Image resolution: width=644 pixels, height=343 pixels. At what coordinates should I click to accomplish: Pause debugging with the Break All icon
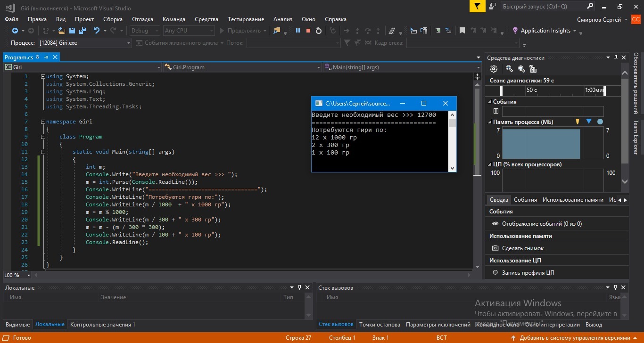tap(298, 31)
